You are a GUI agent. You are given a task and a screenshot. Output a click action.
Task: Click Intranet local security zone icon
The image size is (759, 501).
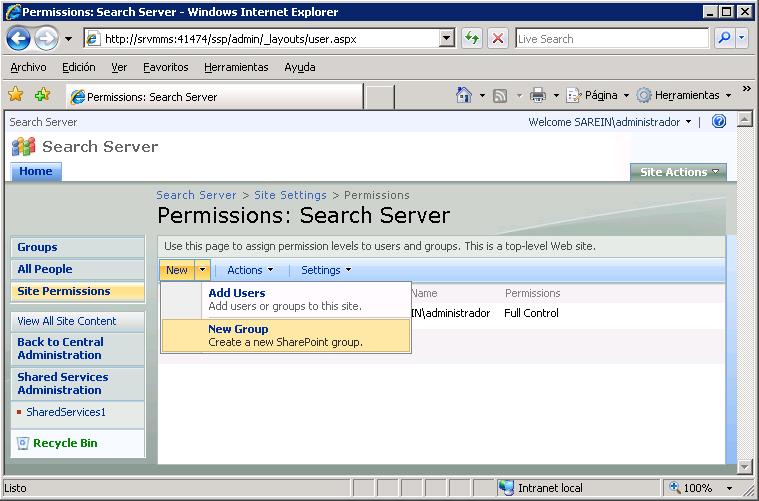(506, 487)
